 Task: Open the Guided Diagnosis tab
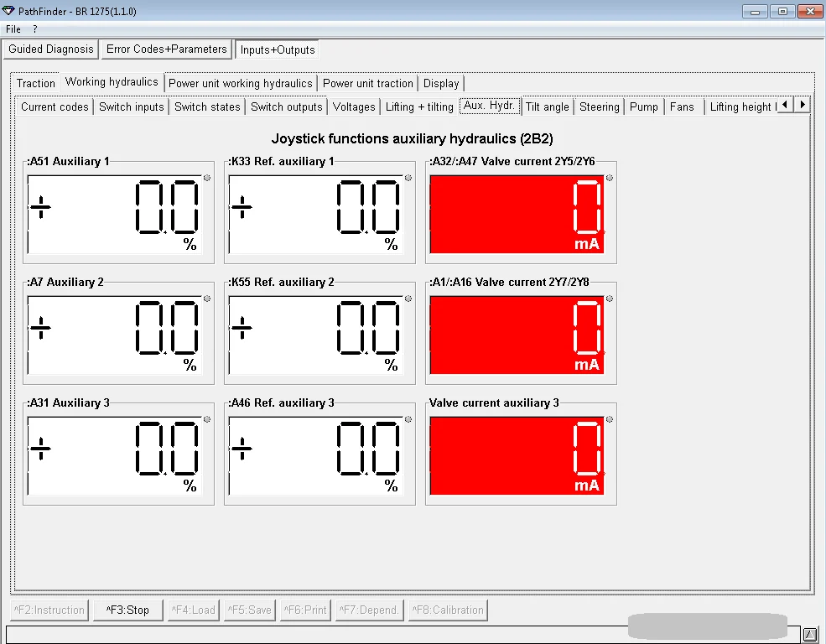[x=50, y=49]
